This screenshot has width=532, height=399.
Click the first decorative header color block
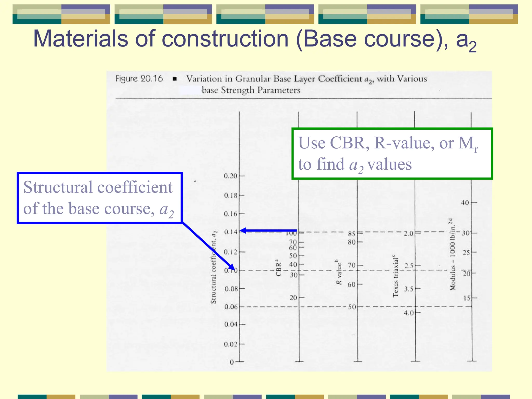pyautogui.click(x=61, y=14)
